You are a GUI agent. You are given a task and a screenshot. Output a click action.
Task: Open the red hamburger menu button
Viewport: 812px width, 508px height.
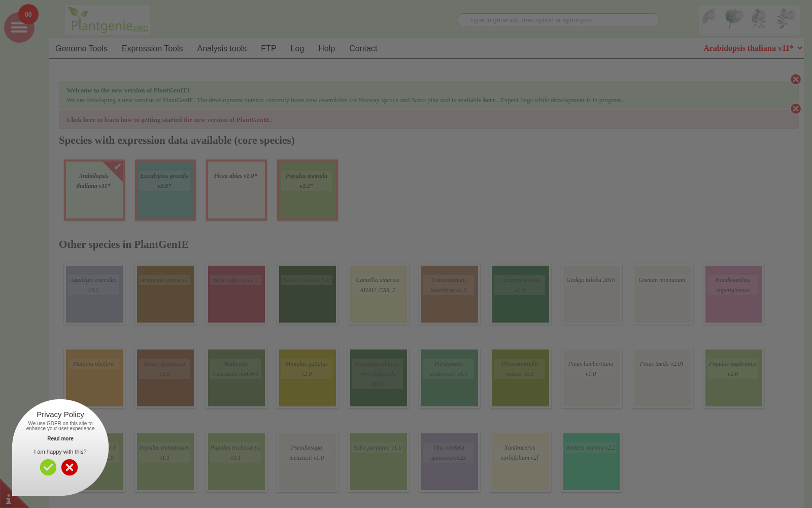pos(19,27)
